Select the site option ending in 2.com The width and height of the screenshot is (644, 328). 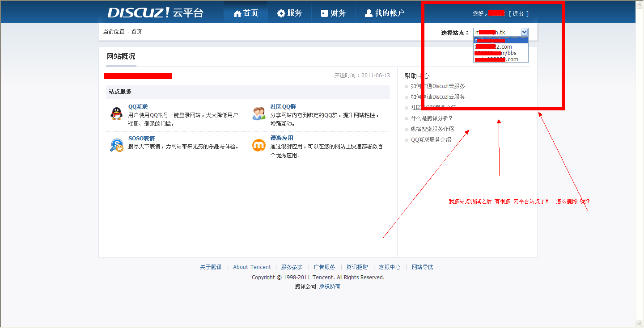pos(501,47)
